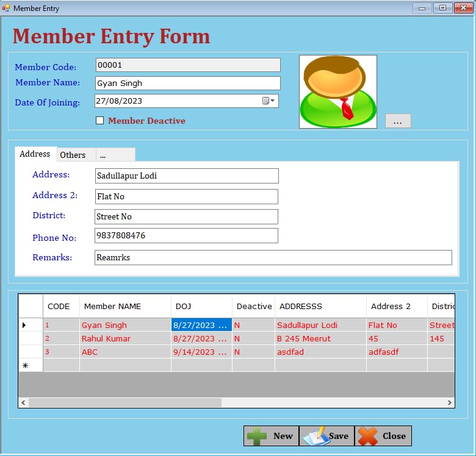Click the member avatar picture

point(338,91)
